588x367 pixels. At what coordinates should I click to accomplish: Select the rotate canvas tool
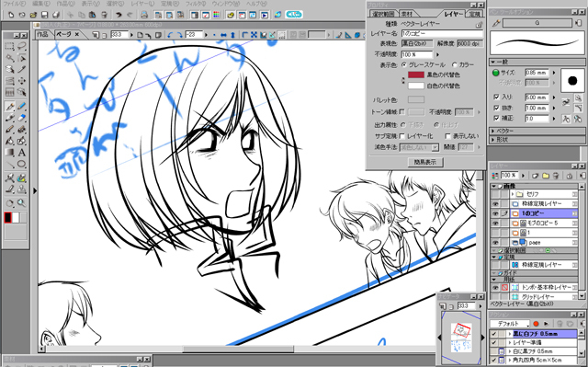[x=10, y=203]
